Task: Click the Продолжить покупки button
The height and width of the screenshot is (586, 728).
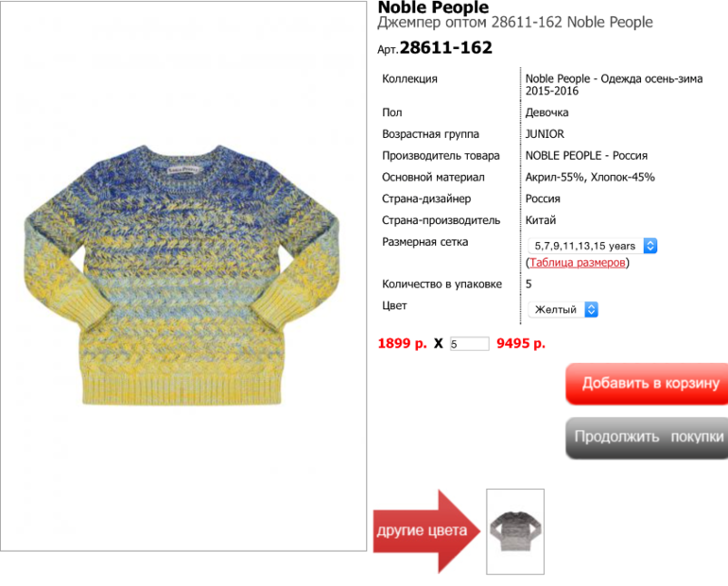Action: point(647,437)
